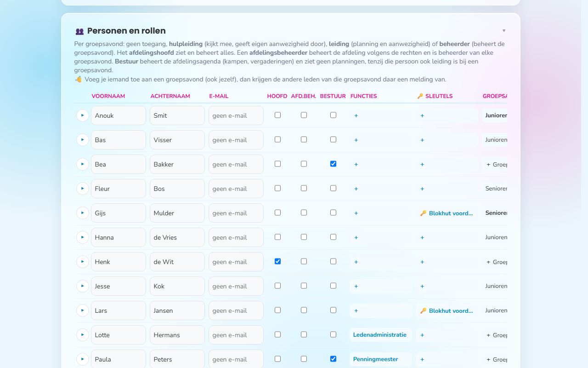Image resolution: width=588 pixels, height=368 pixels.
Task: Click Bas Visser's e-mail field
Action: point(236,140)
